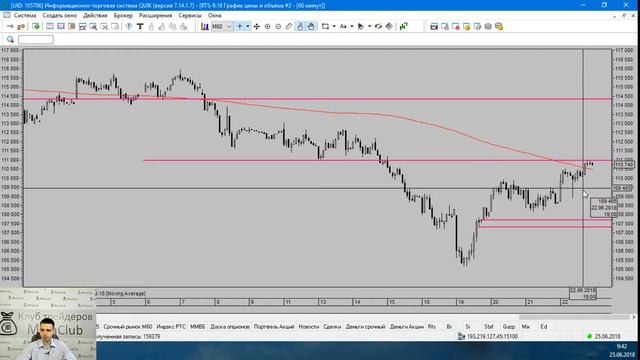Click the connect-to-server plug icon
Viewport: 640px width, 360px height.
10,27
